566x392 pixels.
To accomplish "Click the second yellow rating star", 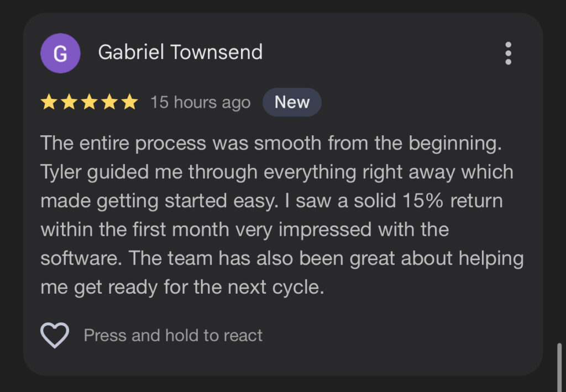I will pos(69,102).
